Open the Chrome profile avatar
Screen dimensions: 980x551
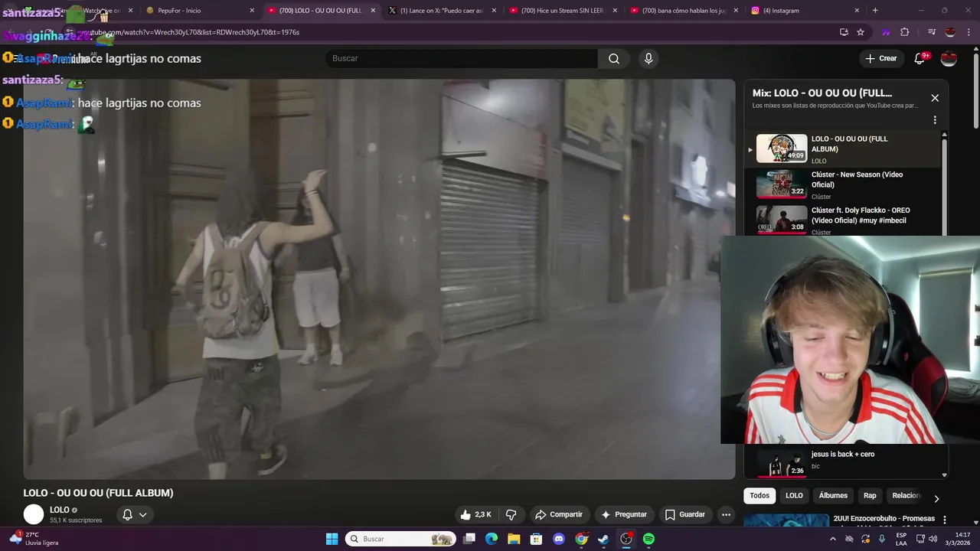[950, 32]
